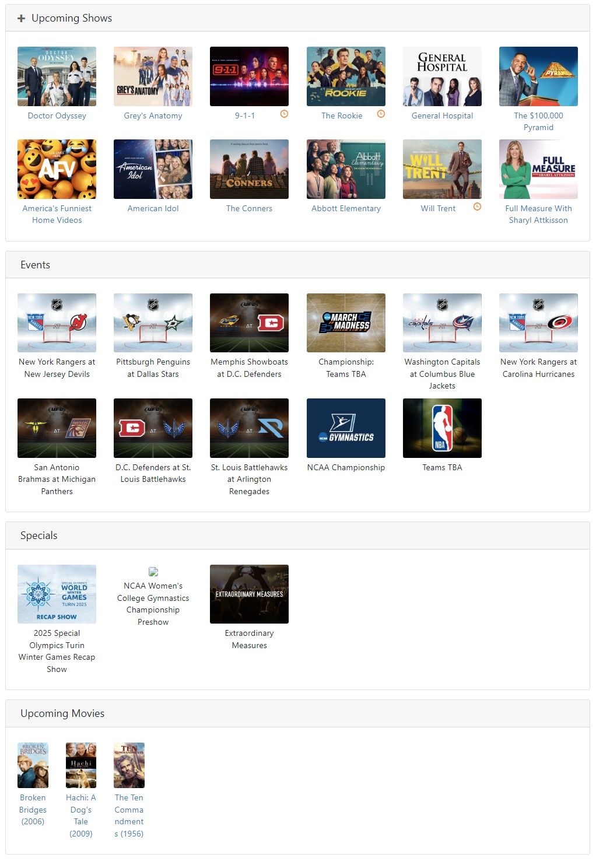
Task: Expand the Upcoming Shows plus icon
Action: tap(21, 19)
